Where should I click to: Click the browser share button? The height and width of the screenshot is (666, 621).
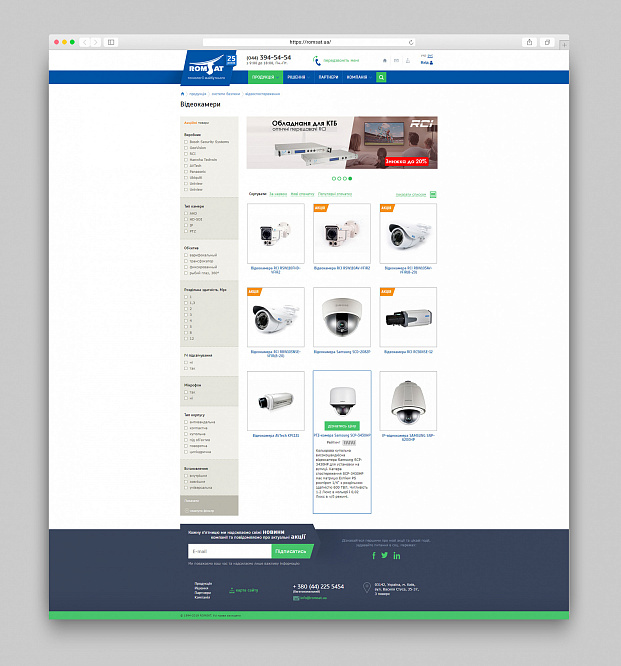[x=529, y=42]
